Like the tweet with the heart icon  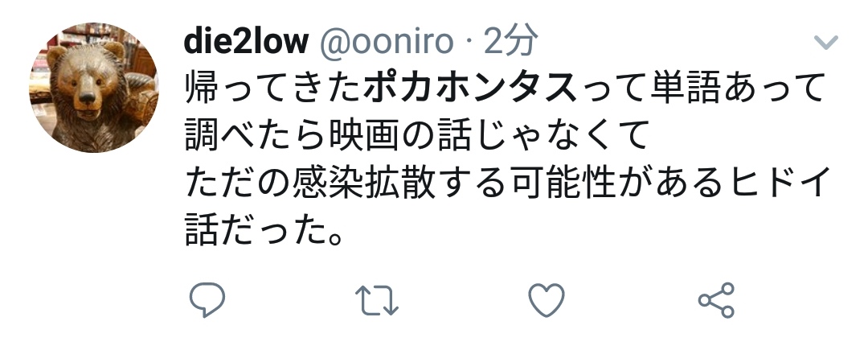(547, 300)
